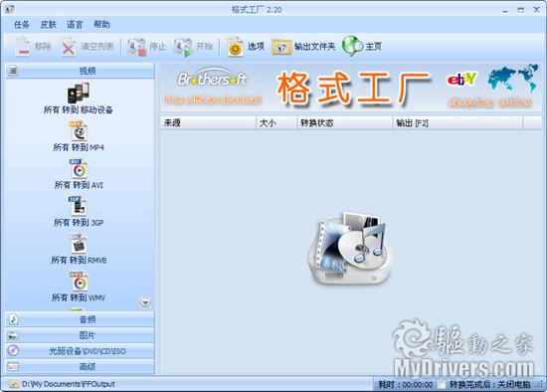Image resolution: width=547 pixels, height=392 pixels.
Task: Select the 所有转到MP4 conversion icon
Action: coord(79,131)
